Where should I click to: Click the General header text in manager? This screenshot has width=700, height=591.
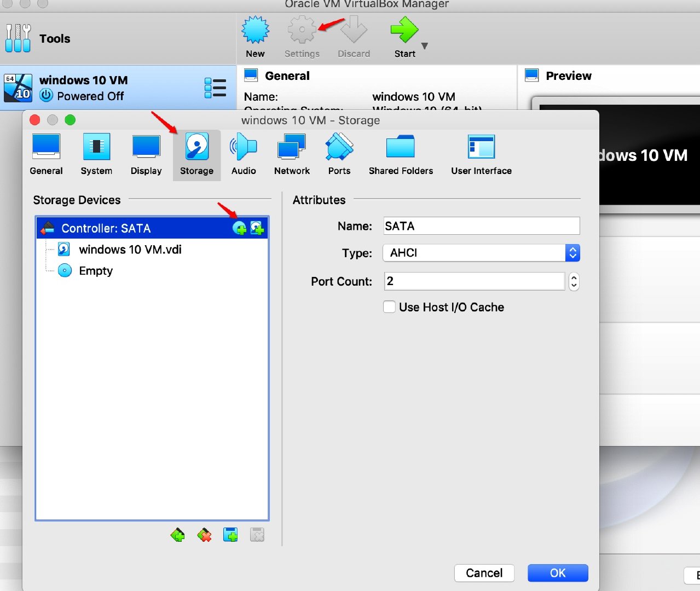(287, 76)
